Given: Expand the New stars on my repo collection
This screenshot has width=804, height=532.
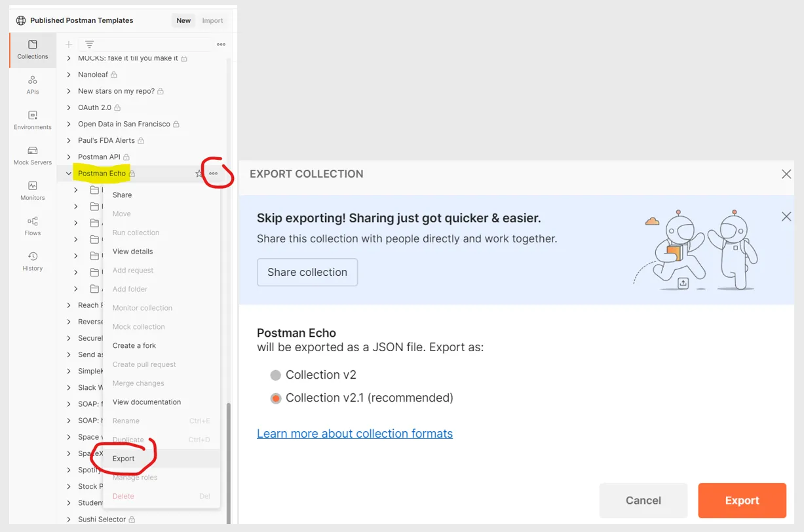Looking at the screenshot, I should (69, 91).
